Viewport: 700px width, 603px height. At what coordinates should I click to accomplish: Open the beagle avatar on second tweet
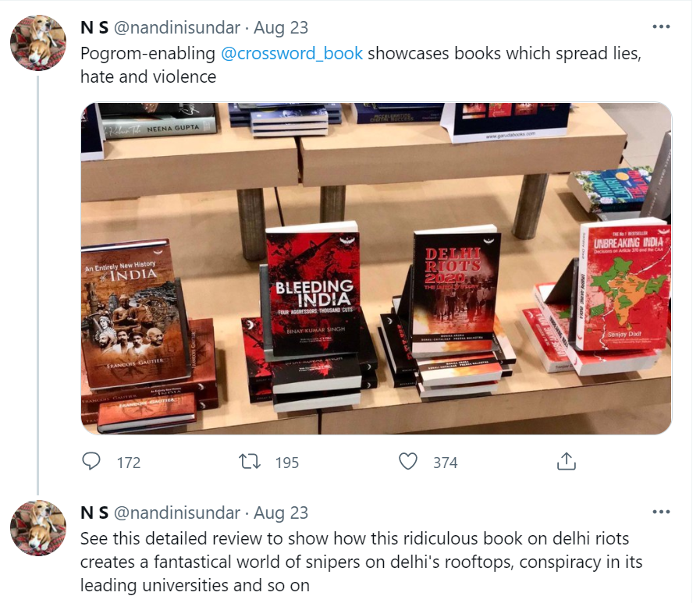click(x=38, y=527)
